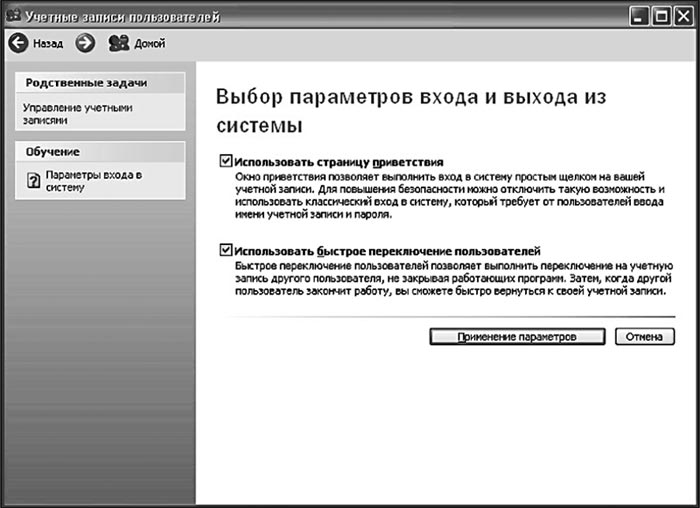Click the Назад label in toolbar
700x508 pixels.
coord(48,44)
